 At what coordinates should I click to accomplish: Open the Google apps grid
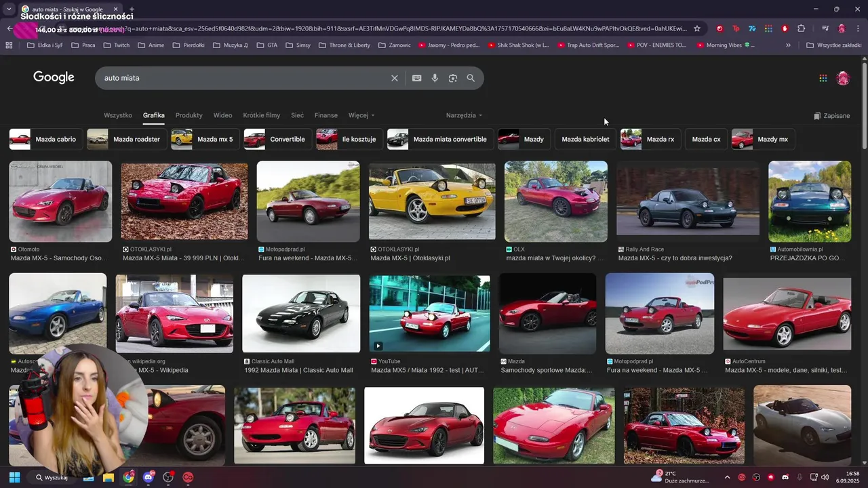point(823,78)
